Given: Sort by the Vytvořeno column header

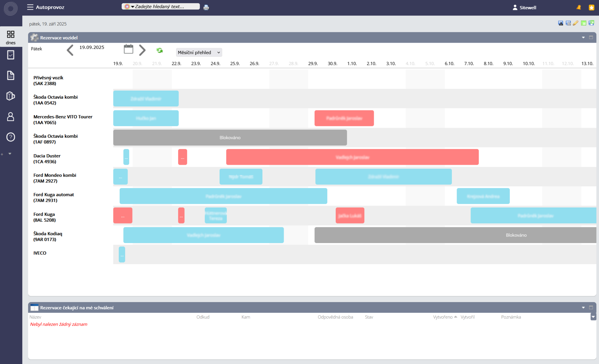Looking at the screenshot, I should pos(443,317).
